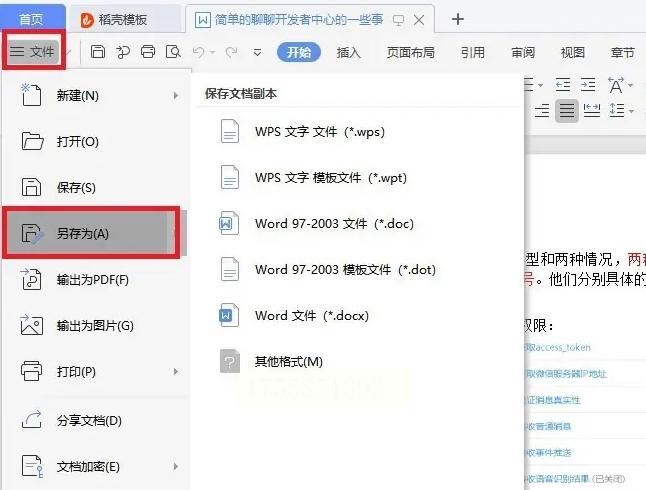This screenshot has height=490, width=646.
Task: Click the print preview toolbar icon
Action: 173,52
